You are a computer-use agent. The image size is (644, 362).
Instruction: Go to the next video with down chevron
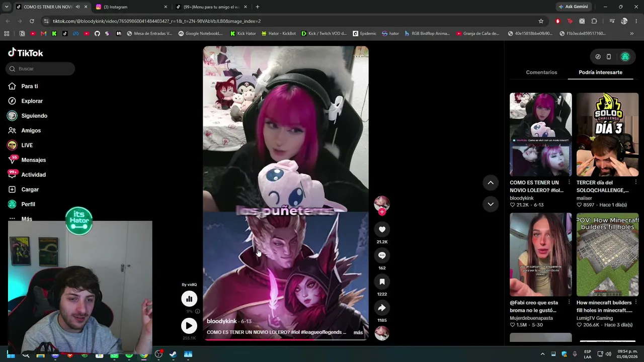point(491,204)
